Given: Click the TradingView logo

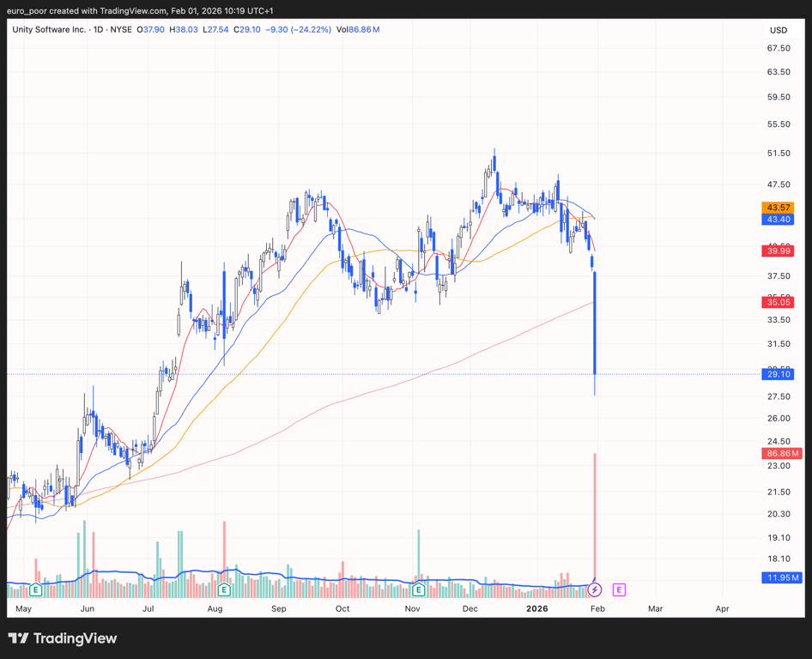Looking at the screenshot, I should pyautogui.click(x=63, y=638).
